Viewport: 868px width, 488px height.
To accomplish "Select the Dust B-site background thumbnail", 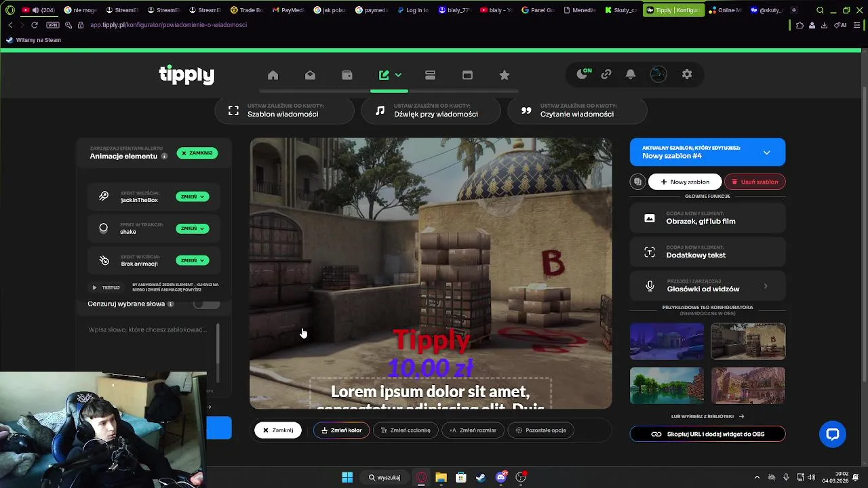I will [748, 341].
